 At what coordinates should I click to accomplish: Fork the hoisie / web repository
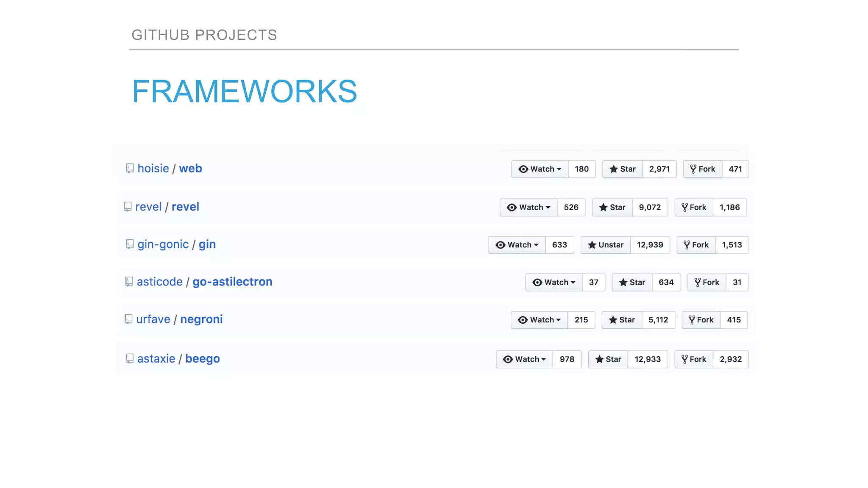[703, 169]
